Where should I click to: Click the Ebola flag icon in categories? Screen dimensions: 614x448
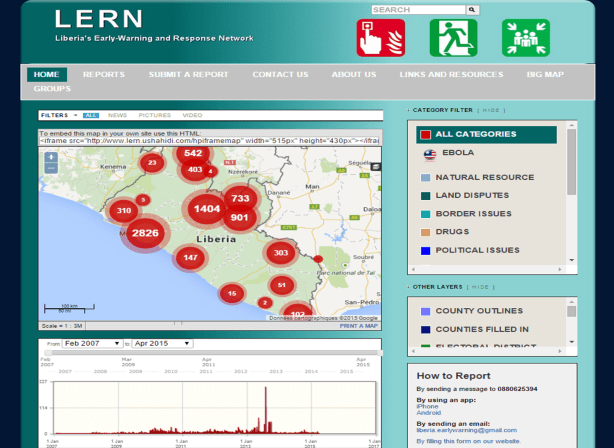(x=430, y=155)
